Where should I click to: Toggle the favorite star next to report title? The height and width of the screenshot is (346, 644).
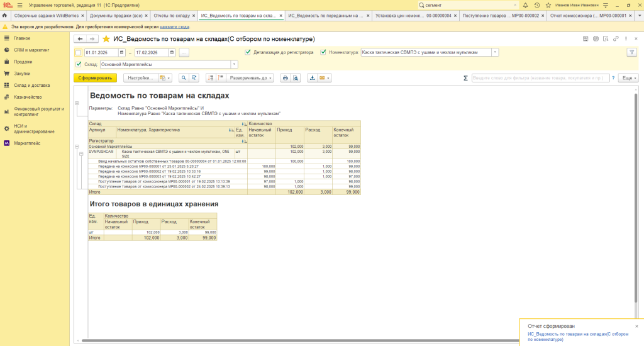point(106,39)
